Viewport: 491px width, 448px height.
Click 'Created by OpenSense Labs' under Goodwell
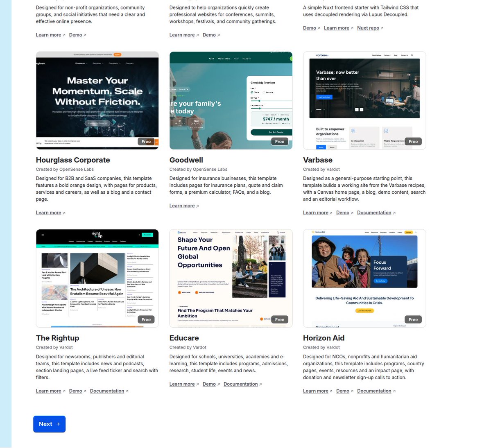pos(198,170)
